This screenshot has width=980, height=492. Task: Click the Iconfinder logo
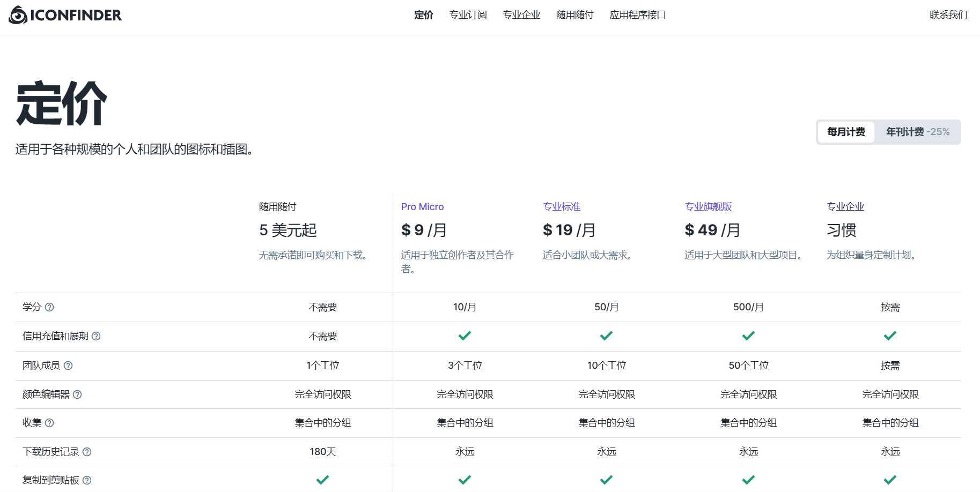65,15
